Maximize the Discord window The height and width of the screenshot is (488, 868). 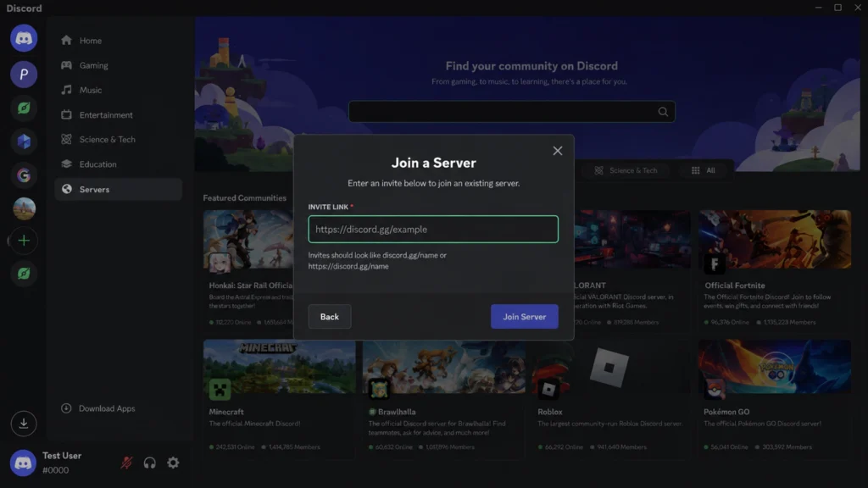(837, 8)
